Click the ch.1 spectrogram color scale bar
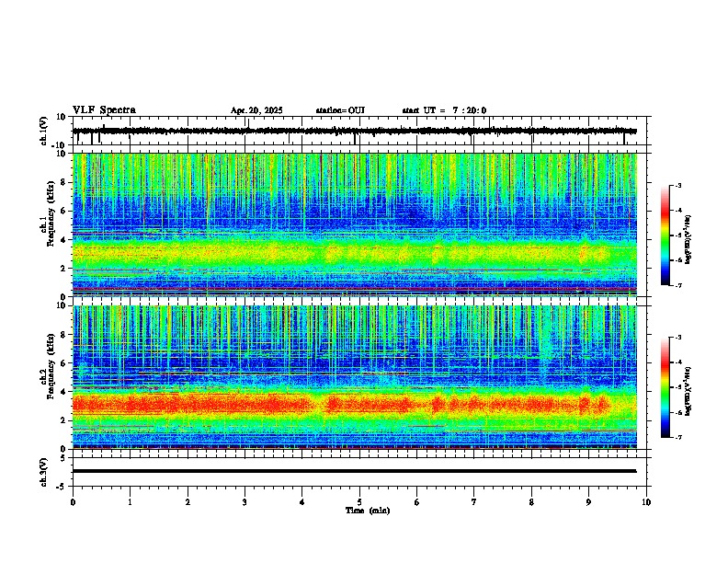Viewport: 728px width, 563px height. click(x=665, y=236)
